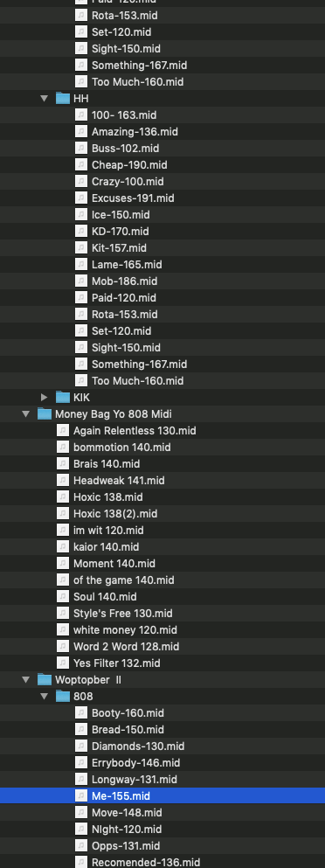Click the Woptopber II folder icon
This screenshot has height=868, width=325.
pyautogui.click(x=45, y=680)
